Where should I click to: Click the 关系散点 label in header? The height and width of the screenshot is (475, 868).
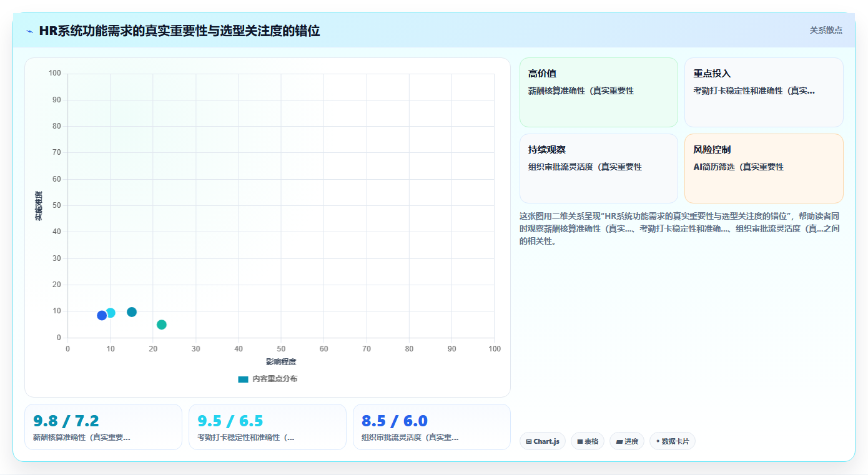click(826, 30)
